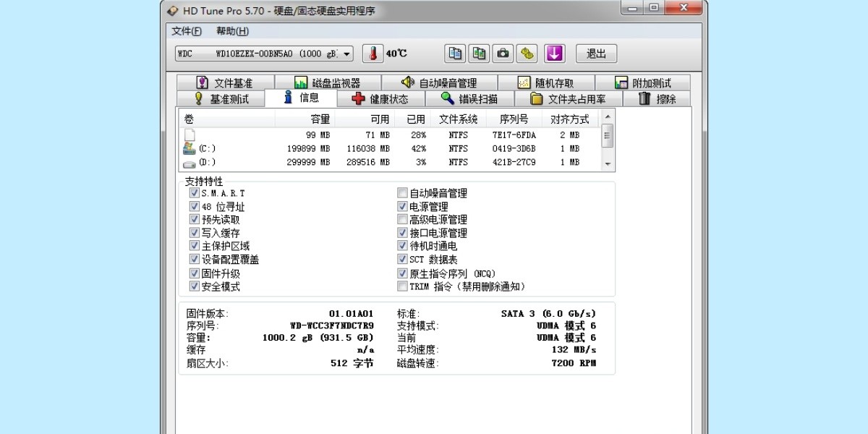Click the serial value 7E17-6FDA

pyautogui.click(x=514, y=135)
